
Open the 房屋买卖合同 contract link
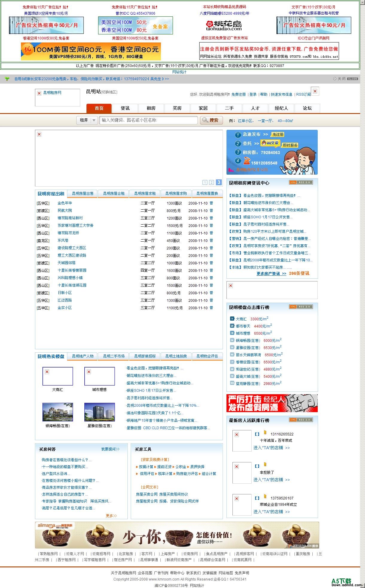[x=147, y=494]
